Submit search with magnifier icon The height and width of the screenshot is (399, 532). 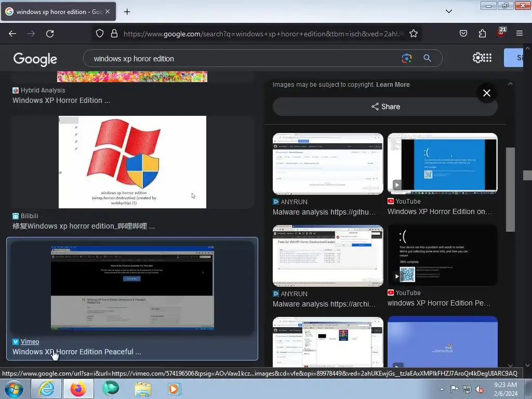[427, 58]
